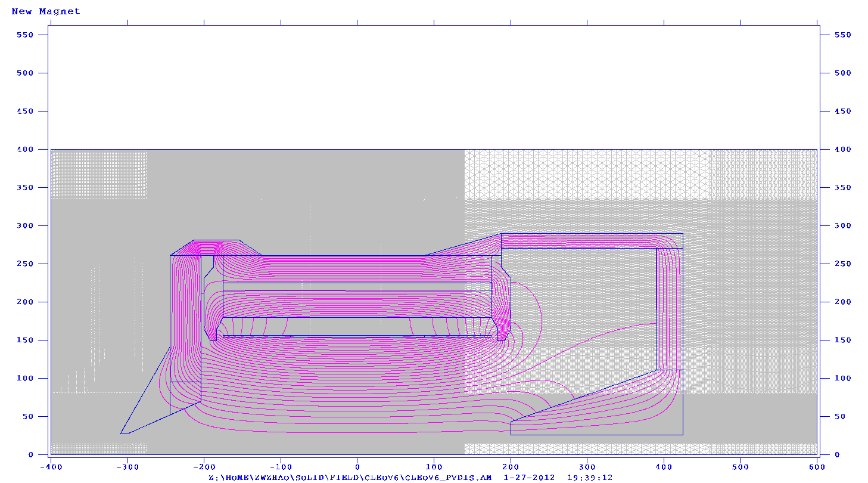Click the right vertical axis label 150
Image resolution: width=868 pixels, height=483 pixels.
[x=842, y=340]
